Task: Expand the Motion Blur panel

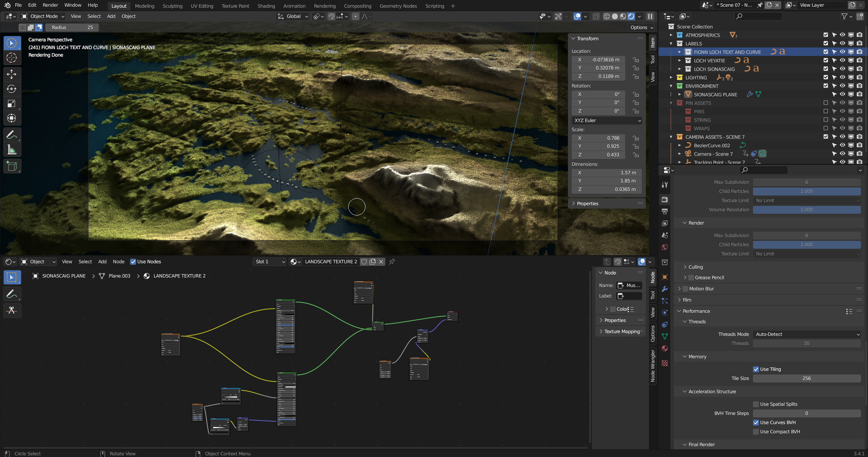Action: (x=679, y=289)
